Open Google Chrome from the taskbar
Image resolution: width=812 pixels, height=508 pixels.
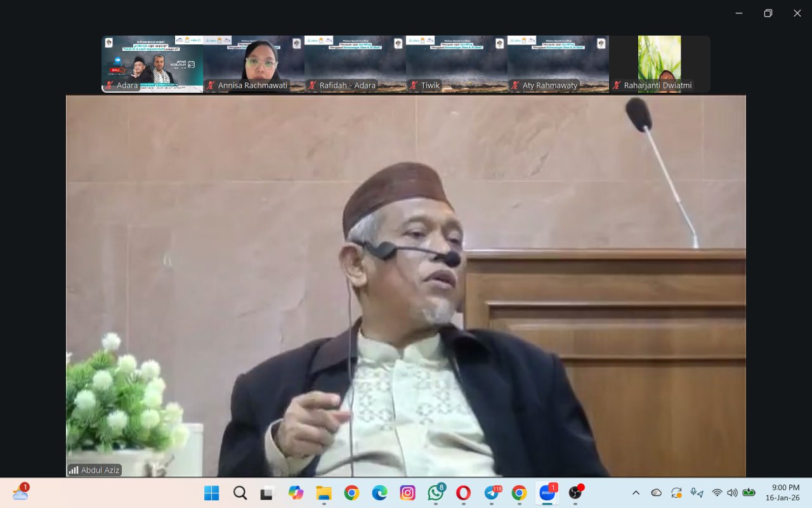(351, 493)
